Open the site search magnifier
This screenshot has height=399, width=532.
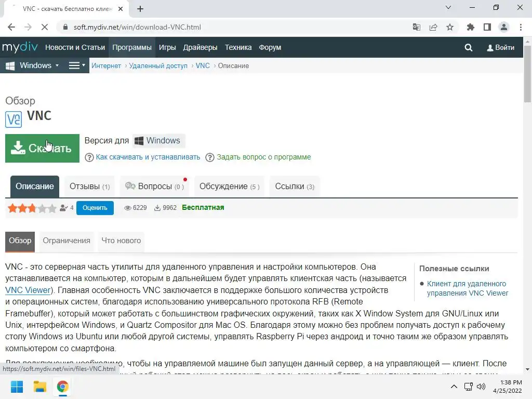click(469, 47)
